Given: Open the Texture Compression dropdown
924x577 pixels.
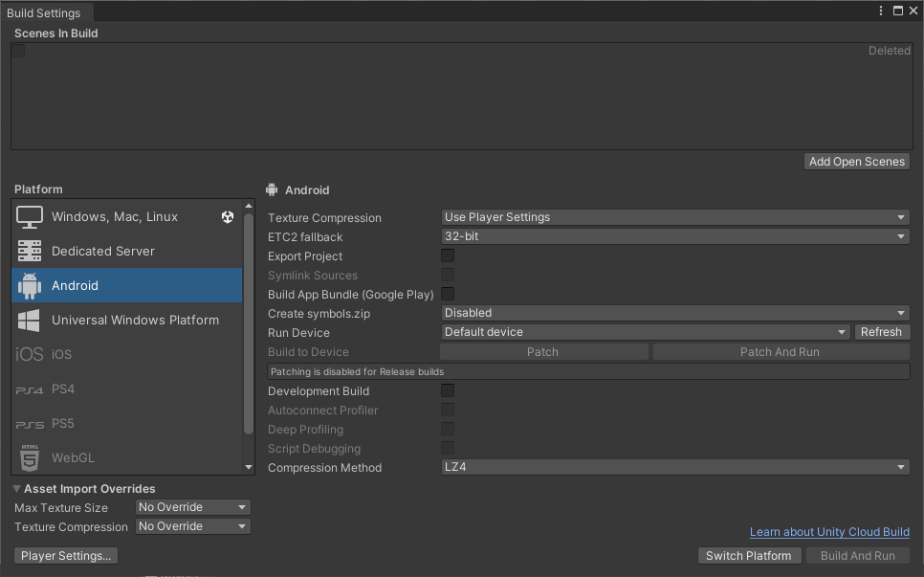Looking at the screenshot, I should coord(674,217).
